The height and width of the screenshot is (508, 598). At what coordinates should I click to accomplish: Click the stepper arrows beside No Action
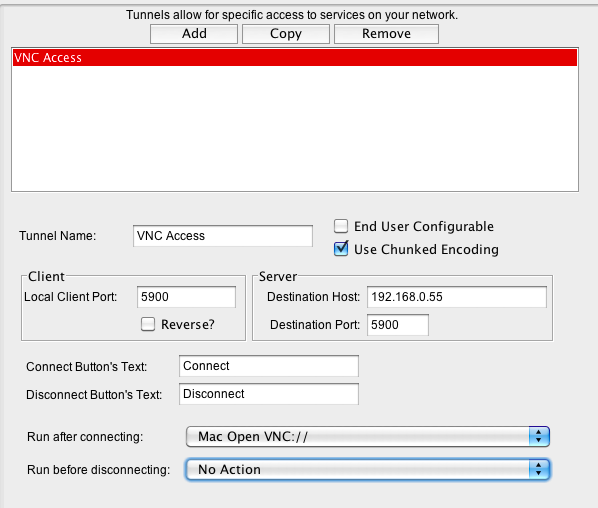(x=539, y=469)
